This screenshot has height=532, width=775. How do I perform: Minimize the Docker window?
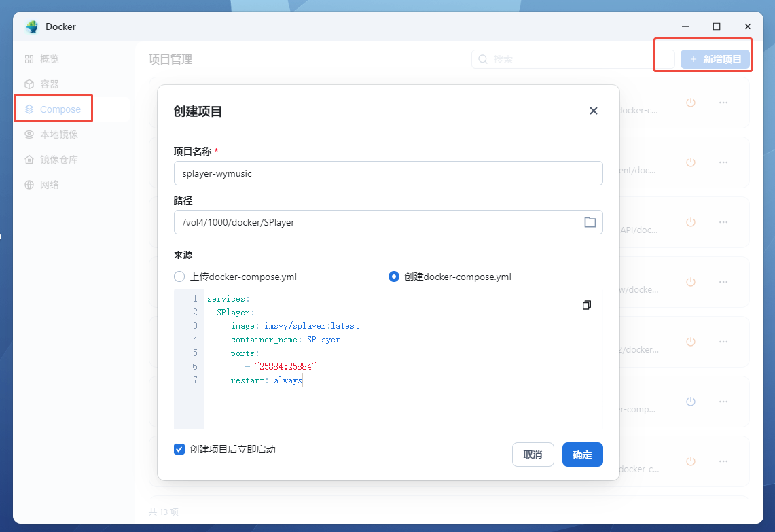pyautogui.click(x=685, y=26)
